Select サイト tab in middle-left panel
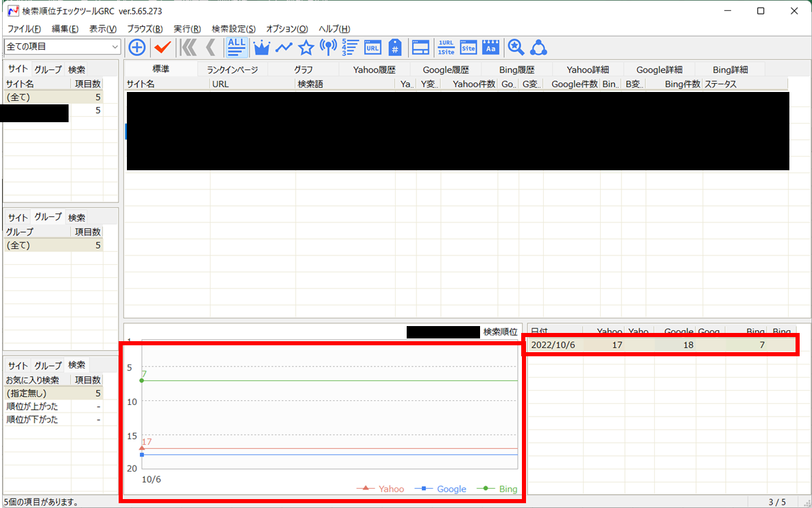 (17, 218)
